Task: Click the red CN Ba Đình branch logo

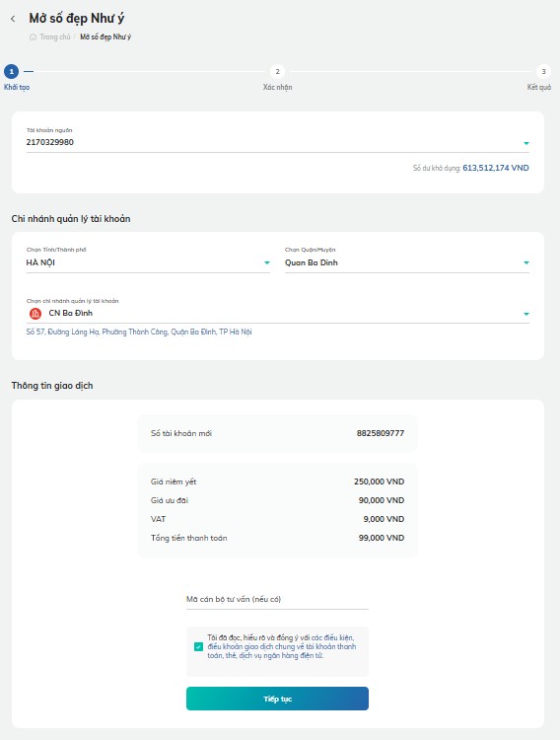Action: coord(35,314)
